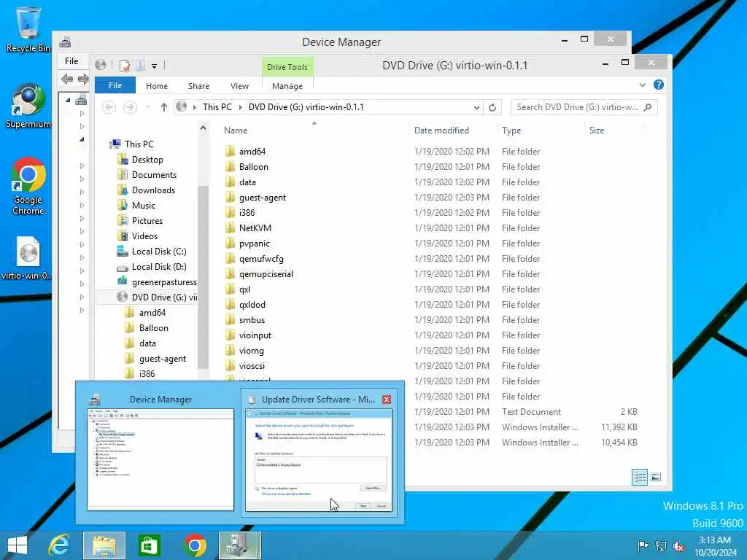This screenshot has height=560, width=747.
Task: Select Pictures in navigation pane
Action: [x=147, y=220]
